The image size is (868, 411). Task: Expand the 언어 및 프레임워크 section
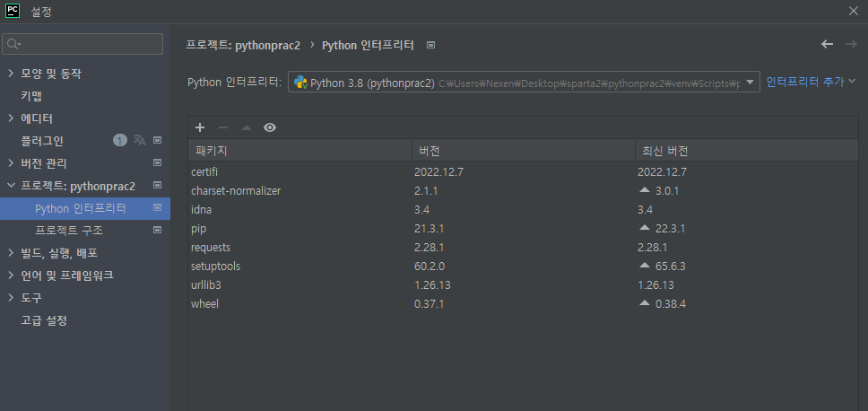pyautogui.click(x=11, y=275)
